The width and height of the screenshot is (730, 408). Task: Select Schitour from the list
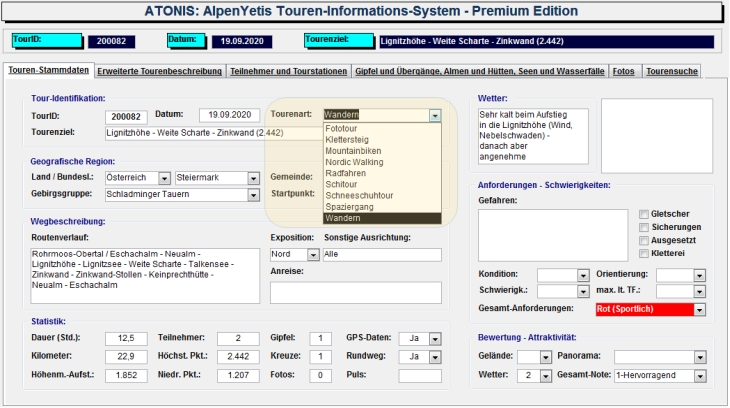pos(382,184)
